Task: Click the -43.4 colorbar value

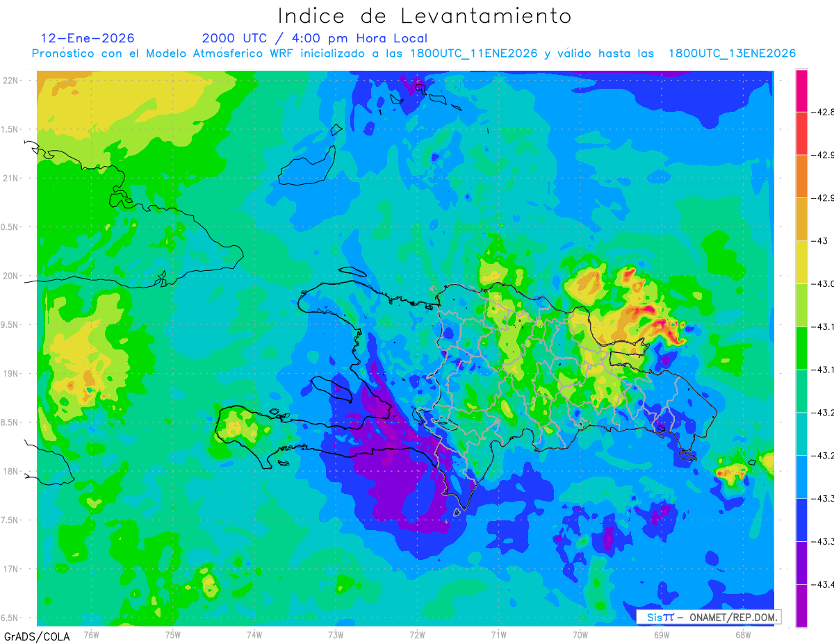Action: pyautogui.click(x=824, y=584)
